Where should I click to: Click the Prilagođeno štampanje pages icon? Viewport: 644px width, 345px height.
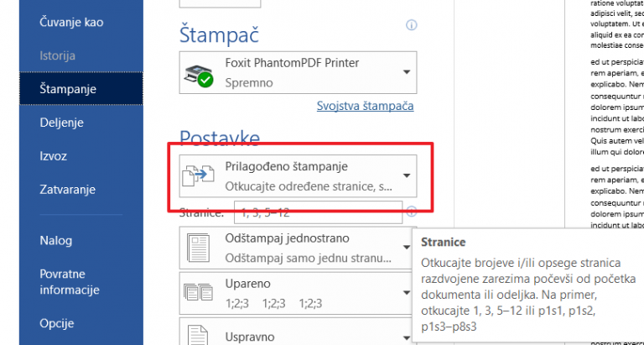(x=199, y=175)
